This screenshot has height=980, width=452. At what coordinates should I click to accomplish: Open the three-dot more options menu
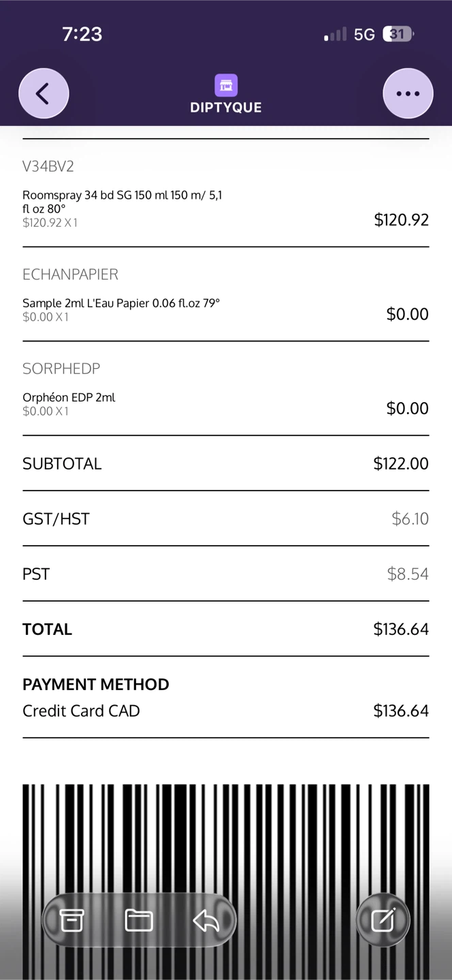[408, 93]
